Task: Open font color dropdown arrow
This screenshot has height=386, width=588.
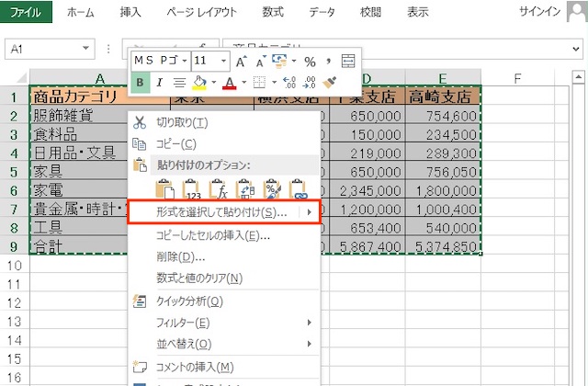Action: point(243,82)
